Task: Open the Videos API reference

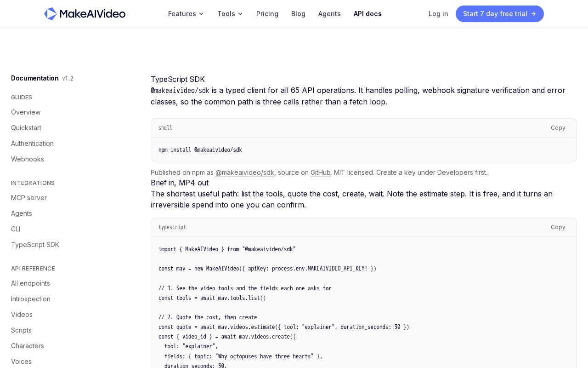Action: point(22,315)
